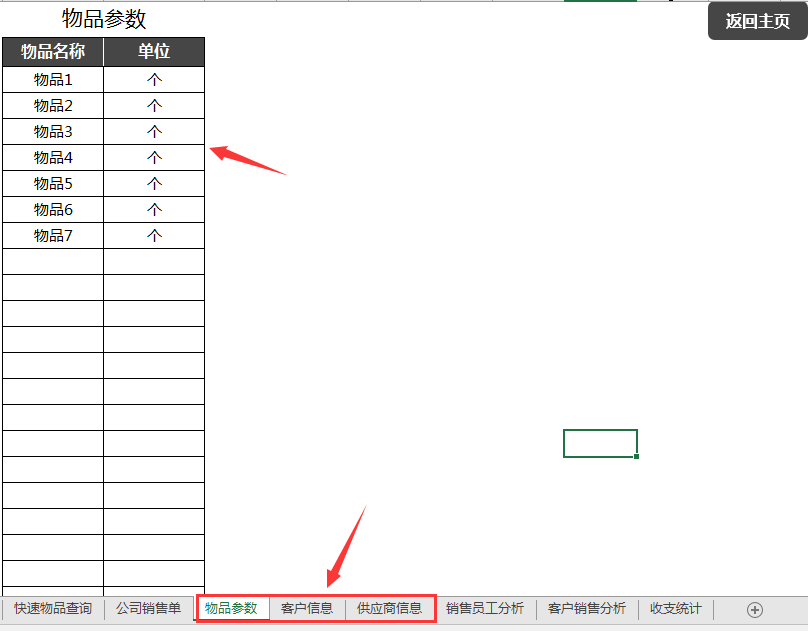Open the 供应商信息 sheet tab
Image resolution: width=808 pixels, height=631 pixels.
(x=390, y=608)
